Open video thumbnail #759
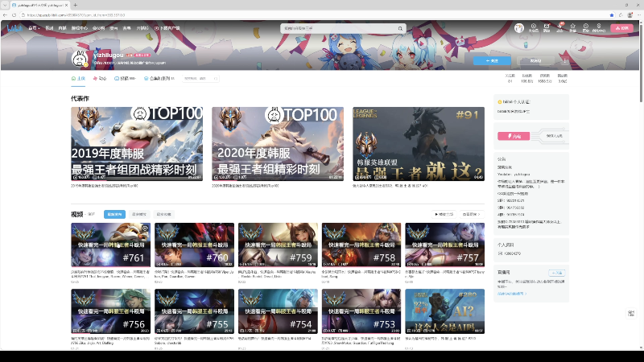The width and height of the screenshot is (644, 362). [x=278, y=245]
